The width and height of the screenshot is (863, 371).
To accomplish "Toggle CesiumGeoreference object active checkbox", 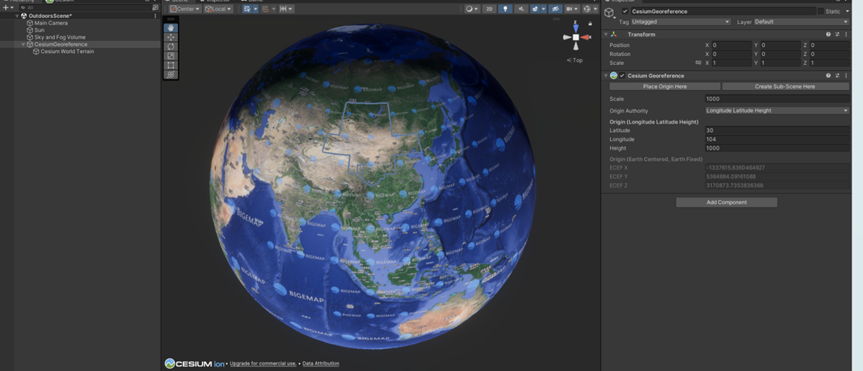I will click(x=625, y=11).
